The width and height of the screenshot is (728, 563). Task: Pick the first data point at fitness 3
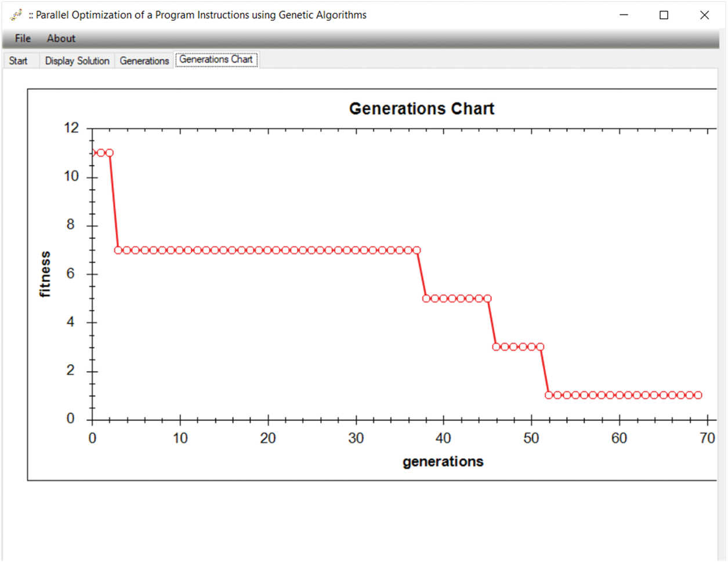click(x=497, y=347)
